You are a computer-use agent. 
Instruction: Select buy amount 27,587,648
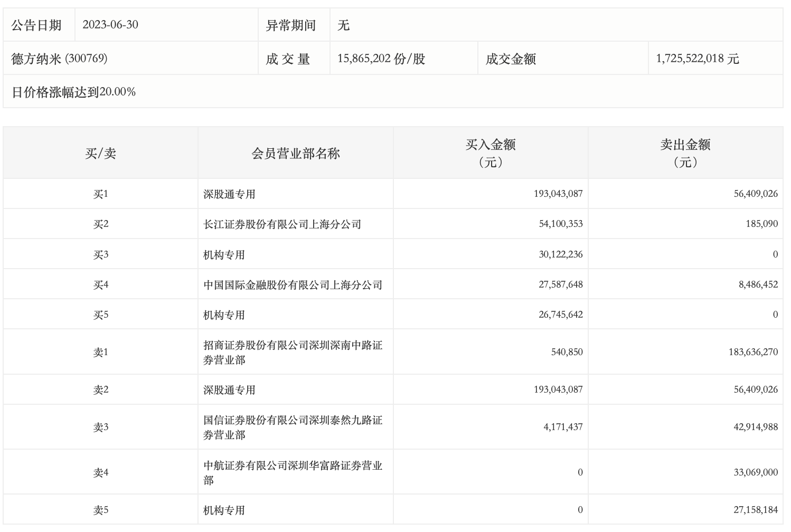click(561, 284)
